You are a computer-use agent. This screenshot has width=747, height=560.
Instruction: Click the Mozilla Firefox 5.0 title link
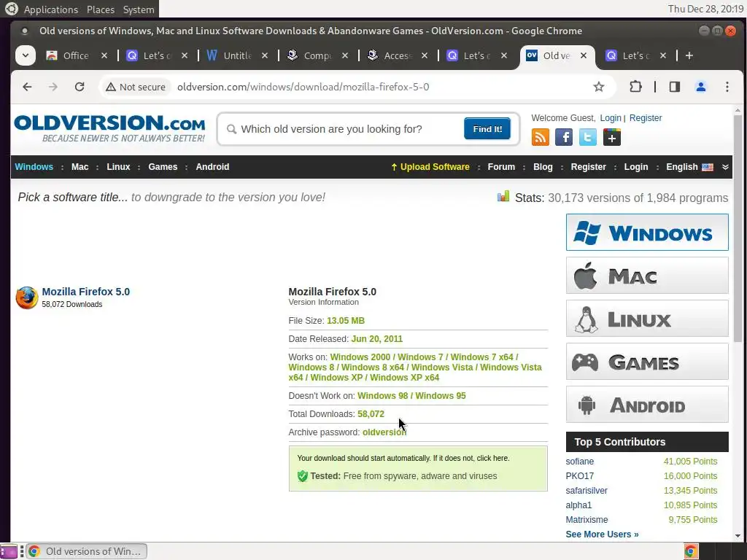[86, 292]
